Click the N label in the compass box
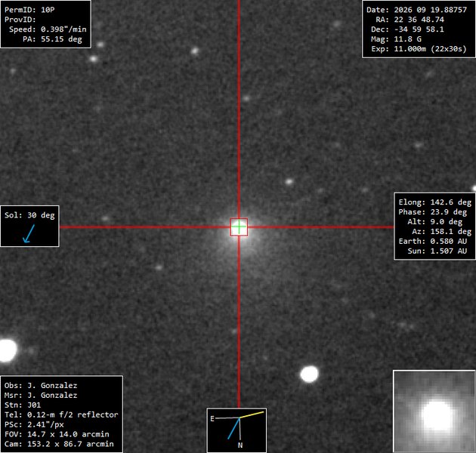This screenshot has width=476, height=453. tap(240, 445)
